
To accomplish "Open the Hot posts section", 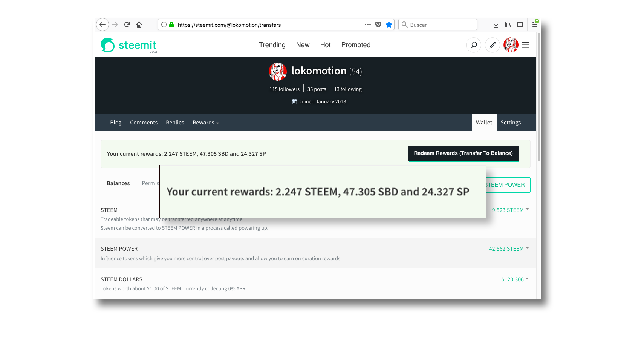I will pyautogui.click(x=325, y=45).
